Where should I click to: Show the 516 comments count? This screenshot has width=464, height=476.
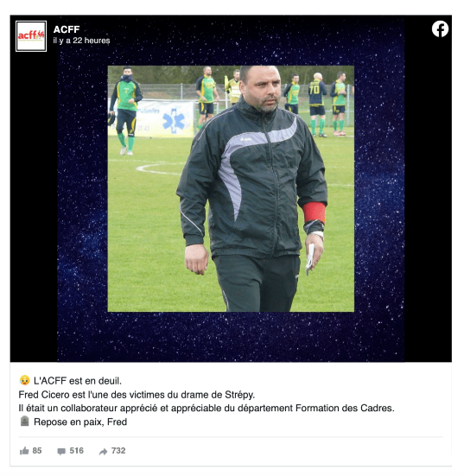coord(77,450)
